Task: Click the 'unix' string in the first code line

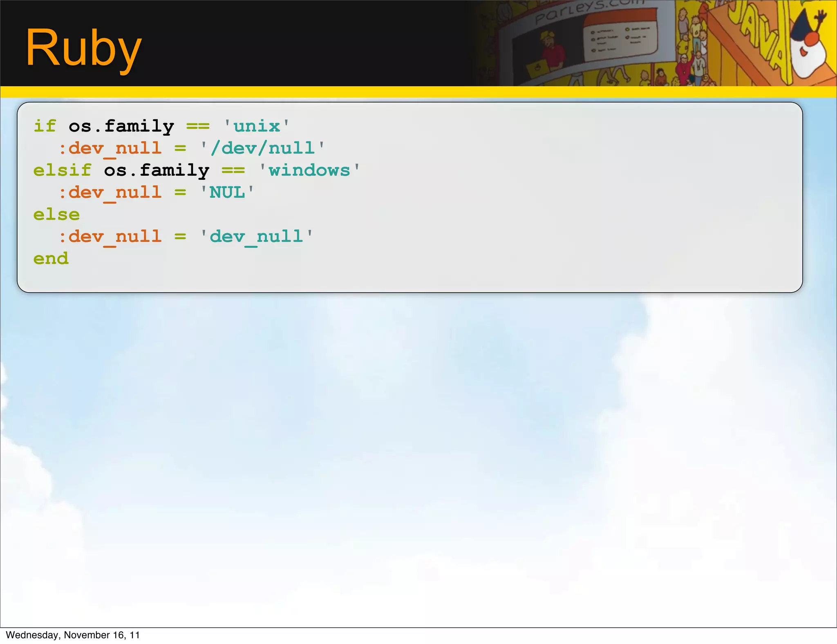Action: [x=257, y=126]
